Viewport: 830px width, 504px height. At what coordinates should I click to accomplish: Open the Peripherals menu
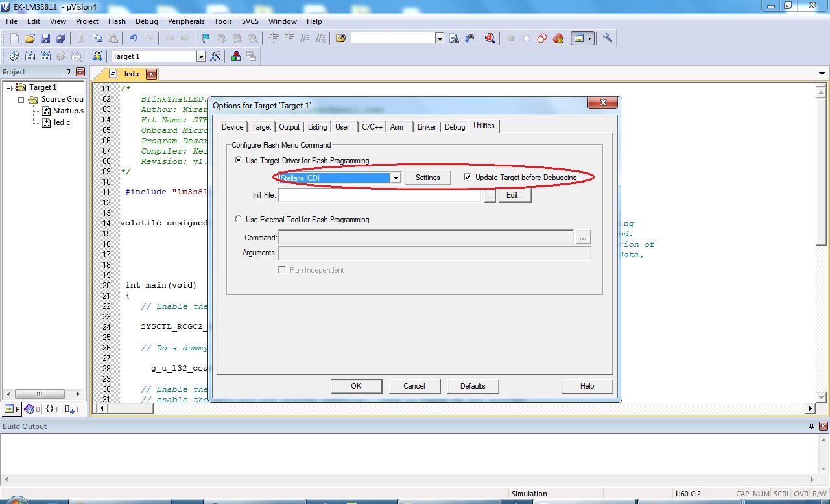pos(186,21)
